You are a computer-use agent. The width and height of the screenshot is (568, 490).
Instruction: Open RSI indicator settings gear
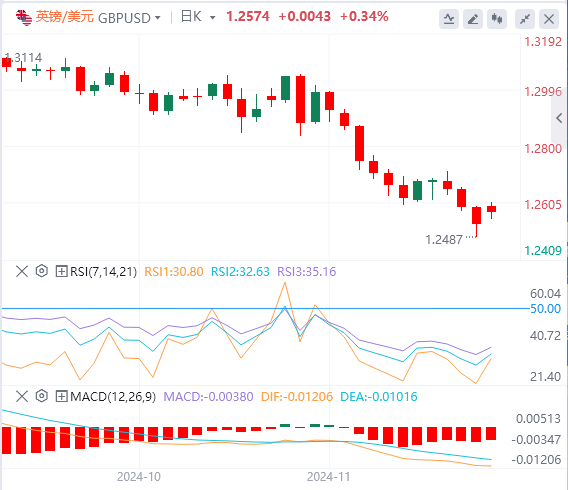[42, 271]
